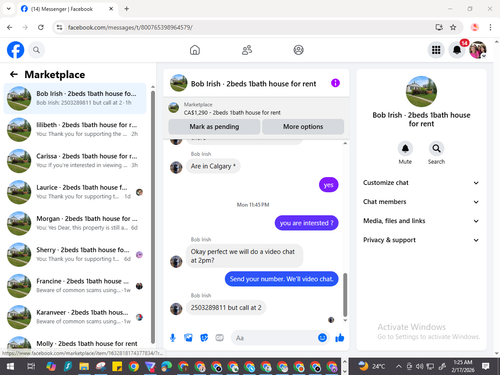Open the account profile picture menu
Viewport: 500px width, 375px height.
click(478, 50)
